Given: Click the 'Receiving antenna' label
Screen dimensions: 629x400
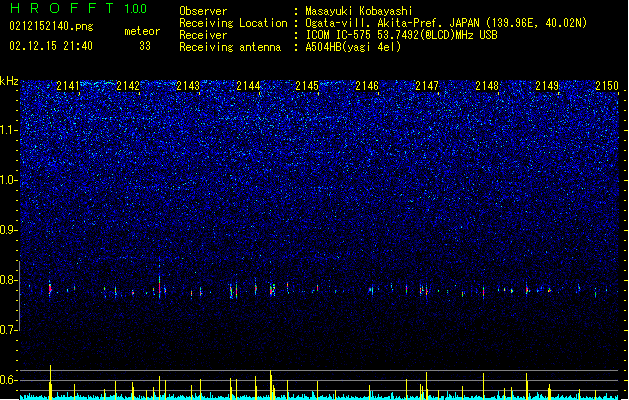Looking at the screenshot, I should (230, 47).
